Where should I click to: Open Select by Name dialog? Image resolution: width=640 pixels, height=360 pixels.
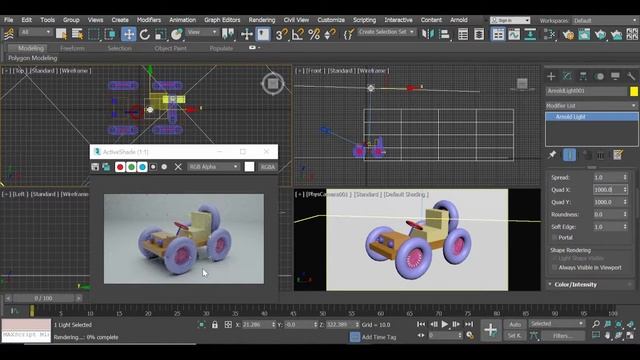point(77,34)
